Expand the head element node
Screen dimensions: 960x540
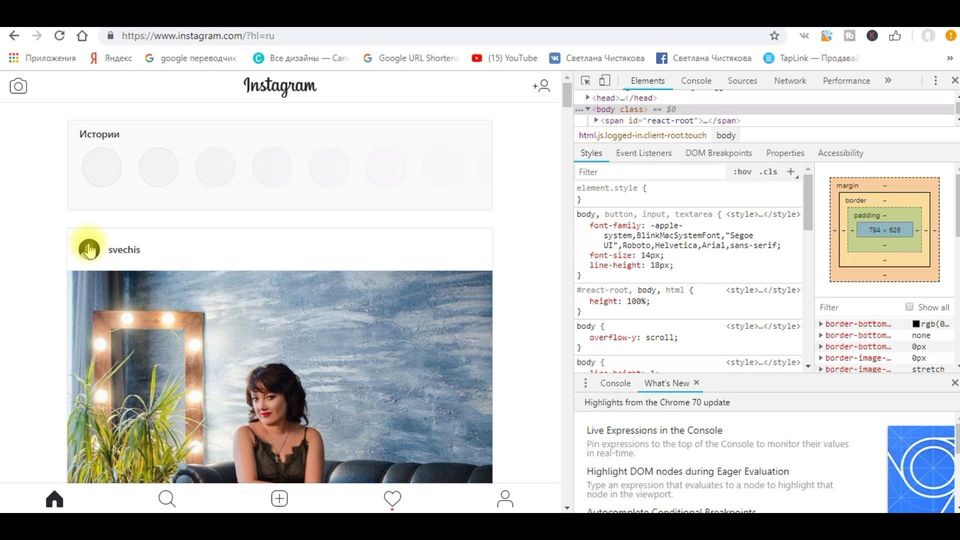click(x=587, y=97)
